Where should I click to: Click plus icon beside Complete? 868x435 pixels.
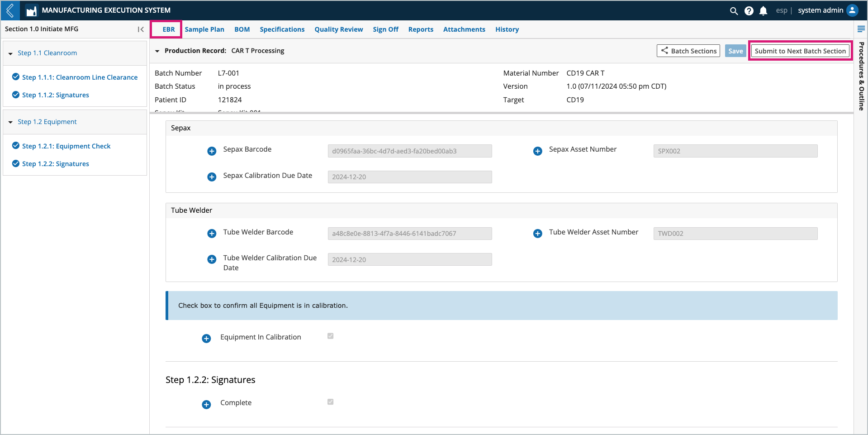pyautogui.click(x=206, y=405)
